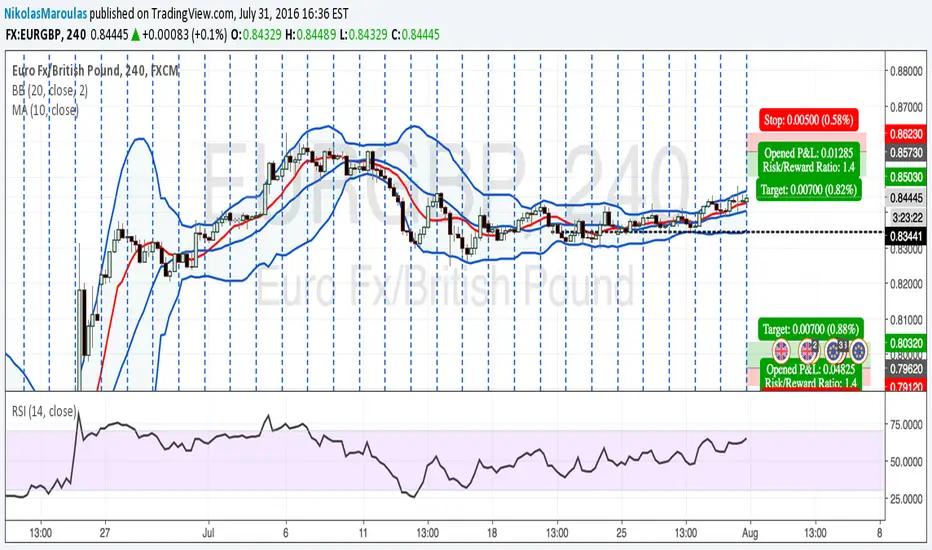Select the RSI (14, close) indicator label
932x550 pixels.
[x=45, y=411]
